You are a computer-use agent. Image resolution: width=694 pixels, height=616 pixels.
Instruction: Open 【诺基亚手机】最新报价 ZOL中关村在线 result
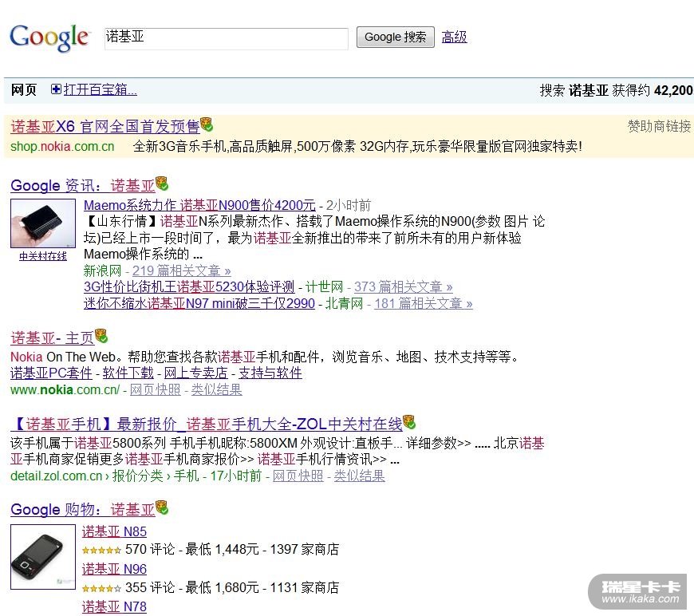(x=207, y=424)
